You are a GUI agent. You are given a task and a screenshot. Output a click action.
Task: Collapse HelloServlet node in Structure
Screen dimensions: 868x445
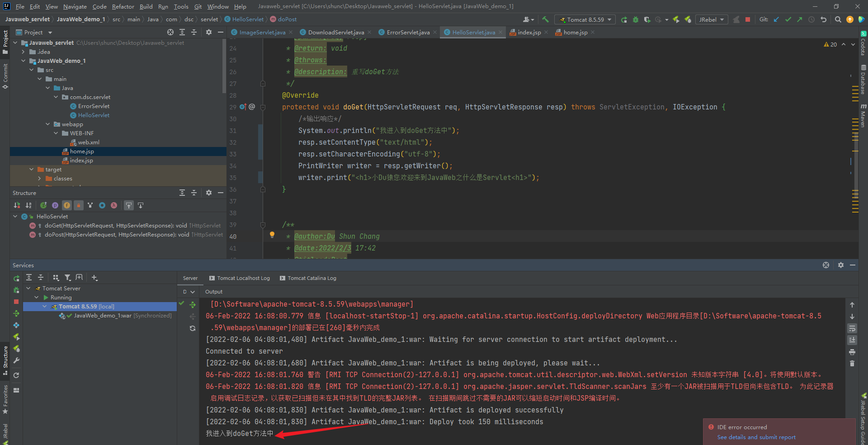(x=15, y=216)
